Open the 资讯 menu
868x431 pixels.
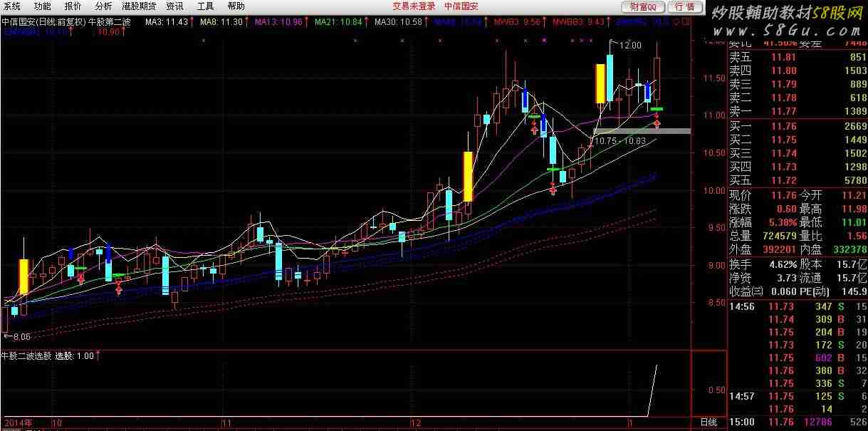175,6
